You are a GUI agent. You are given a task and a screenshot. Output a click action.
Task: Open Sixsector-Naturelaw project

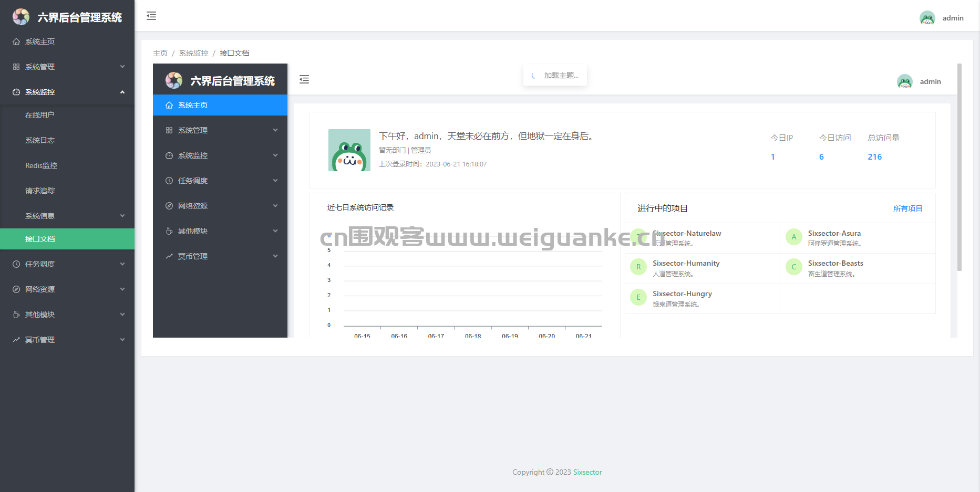pos(687,233)
